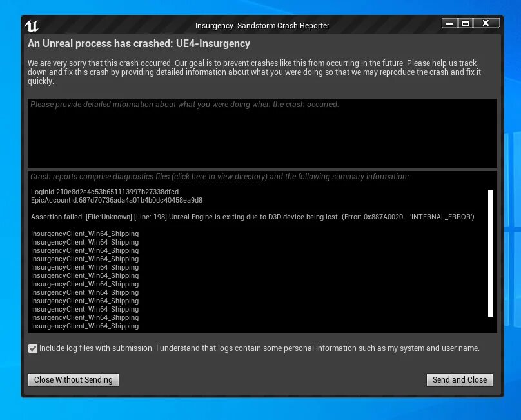
Task: Click the Assertion failed error line
Action: (x=253, y=217)
